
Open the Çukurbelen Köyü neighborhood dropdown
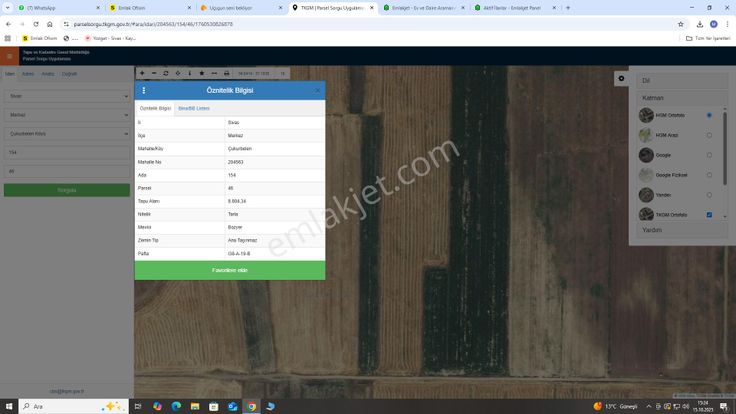tap(66, 133)
